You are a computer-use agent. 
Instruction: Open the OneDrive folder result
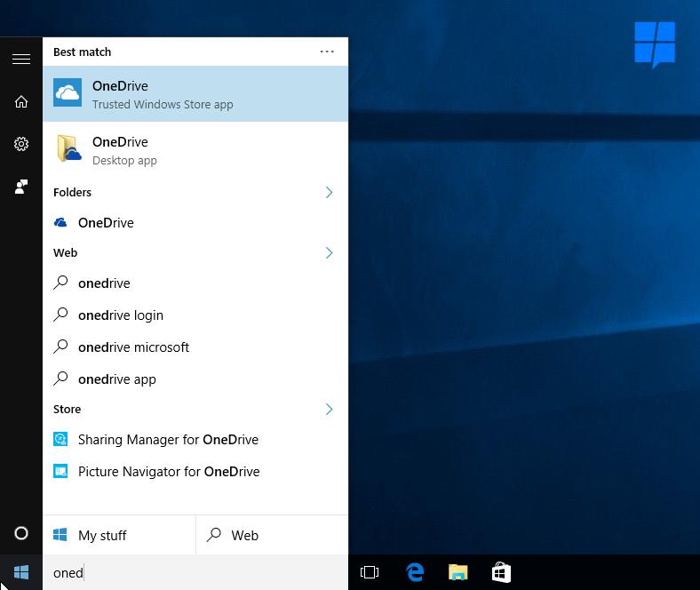[195, 222]
